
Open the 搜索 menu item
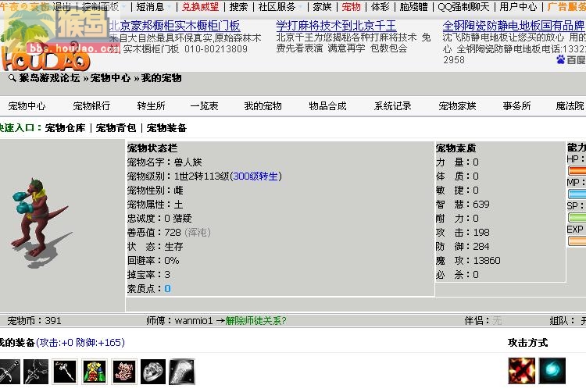pyautogui.click(x=239, y=6)
